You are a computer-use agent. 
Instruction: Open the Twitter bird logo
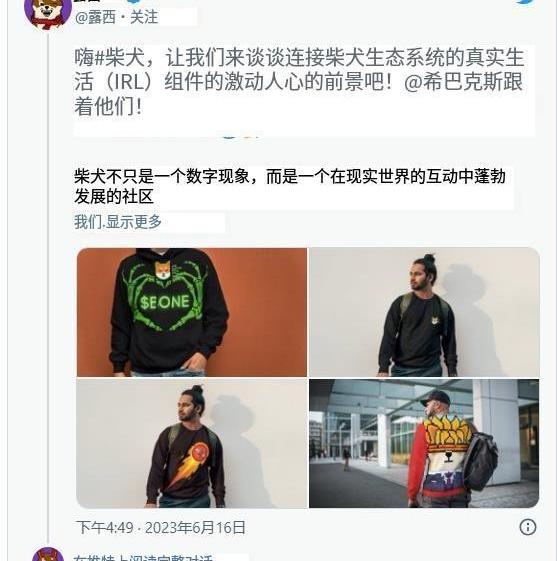click(x=526, y=2)
